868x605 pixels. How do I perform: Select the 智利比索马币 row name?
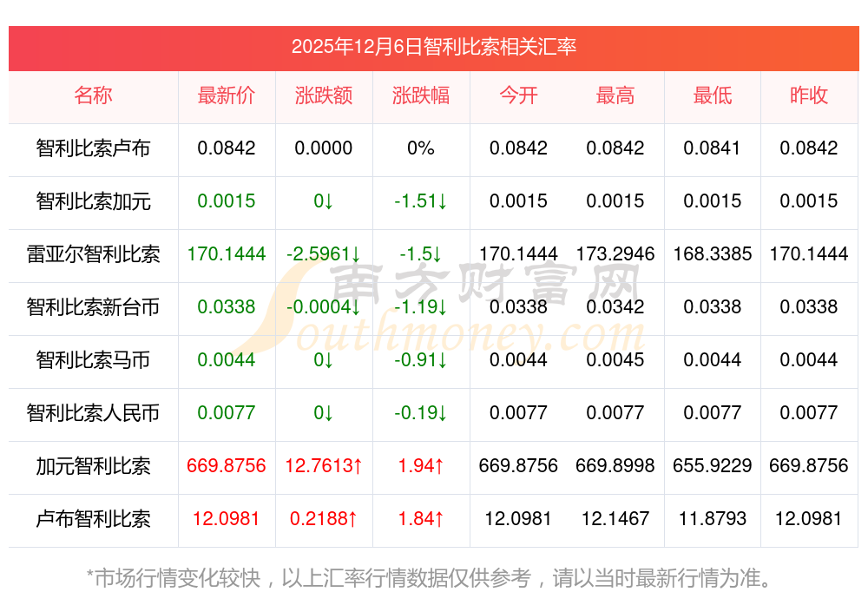point(93,360)
